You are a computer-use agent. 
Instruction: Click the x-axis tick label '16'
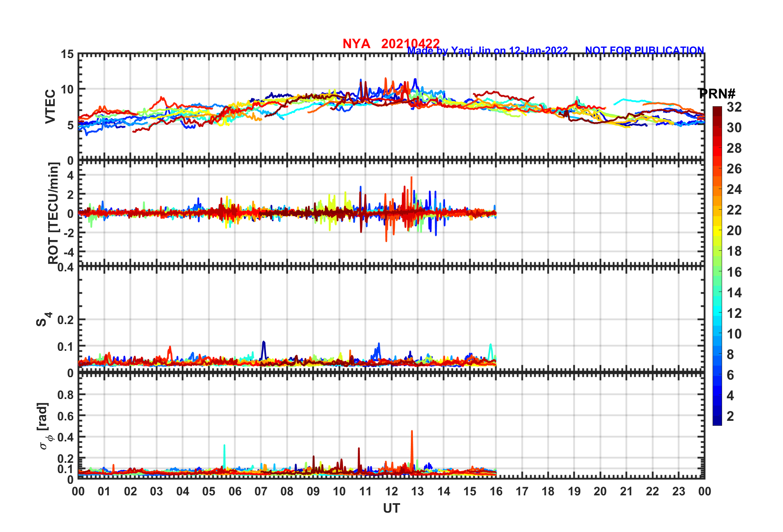pyautogui.click(x=496, y=491)
